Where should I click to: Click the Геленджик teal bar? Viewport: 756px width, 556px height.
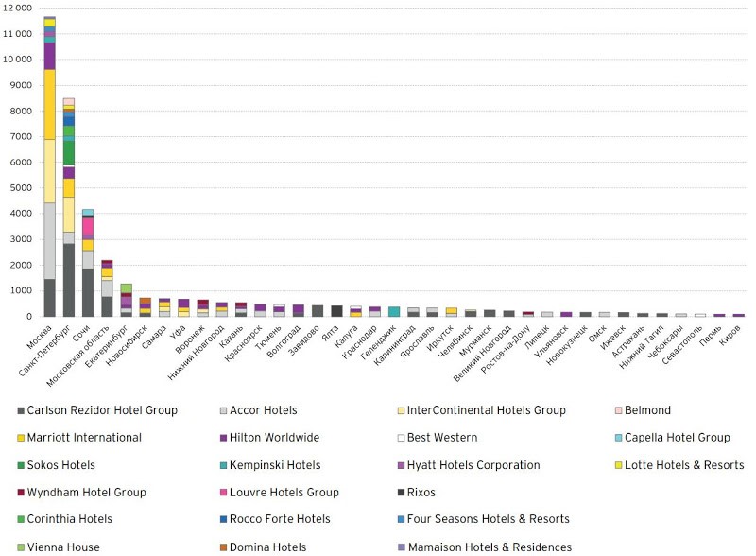click(394, 312)
